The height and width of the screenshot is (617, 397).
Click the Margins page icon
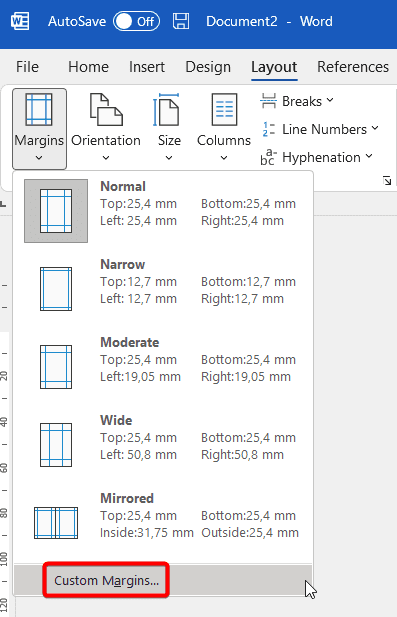(x=39, y=109)
